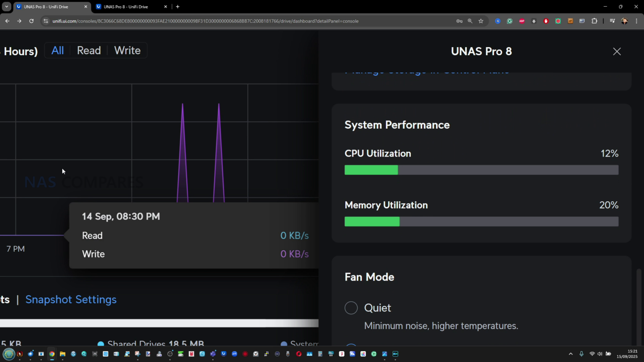
Task: Select the Quiet fan mode radio
Action: 351,308
